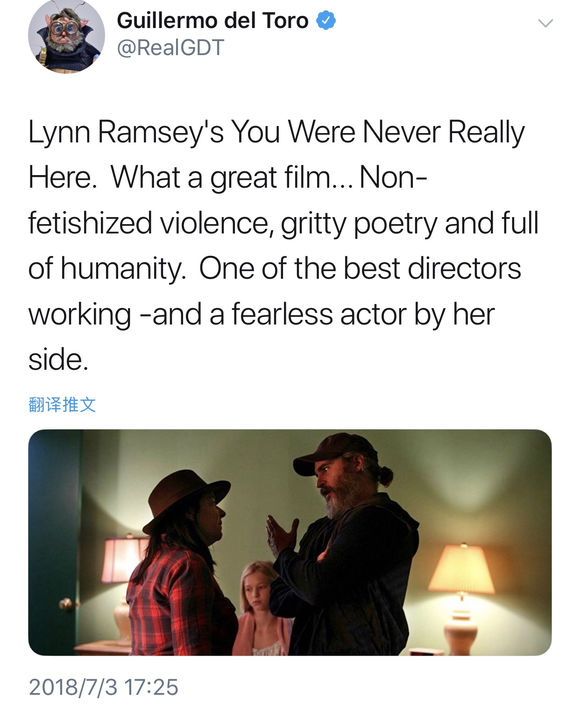Viewport: 580px width, 713px height.
Task: Open the @RealGDT handle
Action: (170, 47)
